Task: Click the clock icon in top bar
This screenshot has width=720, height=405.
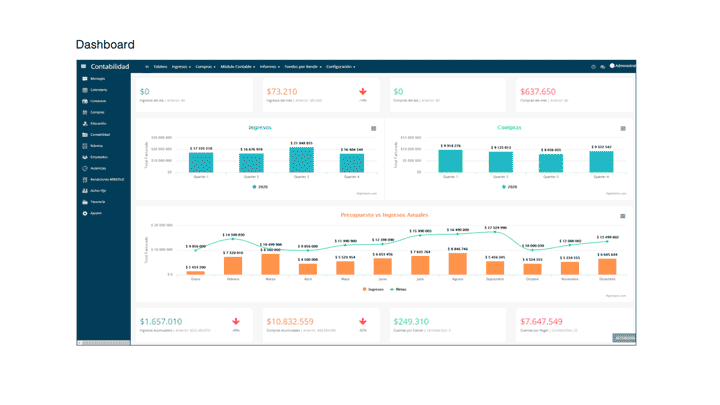Action: coord(593,67)
